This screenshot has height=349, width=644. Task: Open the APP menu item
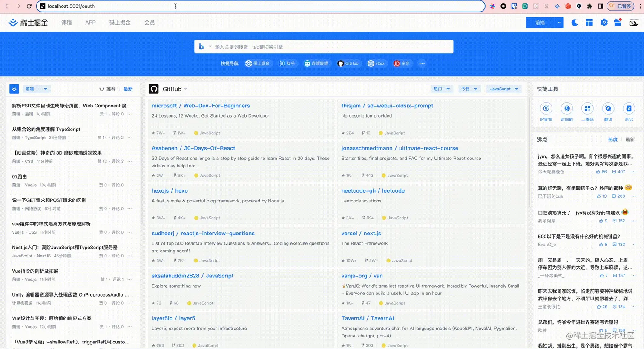(x=90, y=23)
